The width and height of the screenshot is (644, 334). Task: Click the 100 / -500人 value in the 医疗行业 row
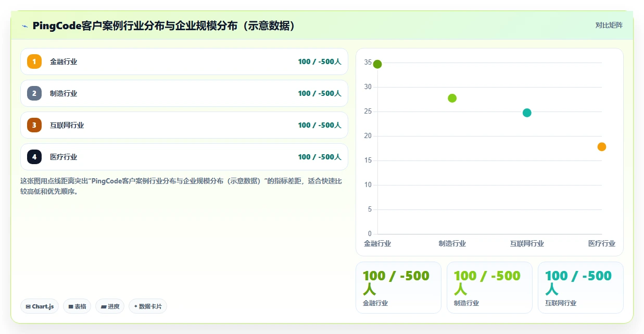coord(320,157)
